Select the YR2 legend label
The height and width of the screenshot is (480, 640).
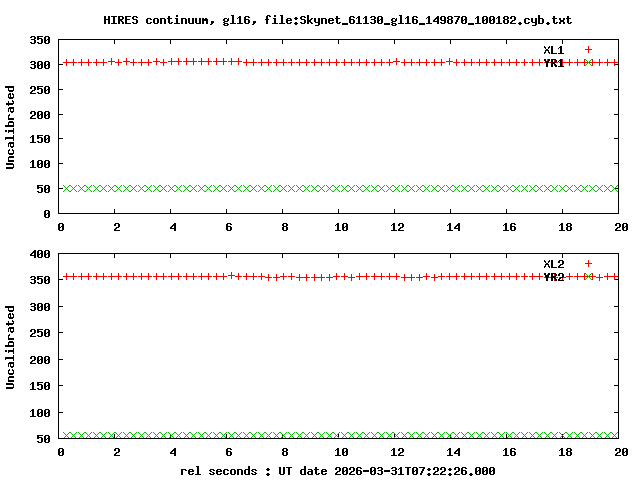pos(553,277)
